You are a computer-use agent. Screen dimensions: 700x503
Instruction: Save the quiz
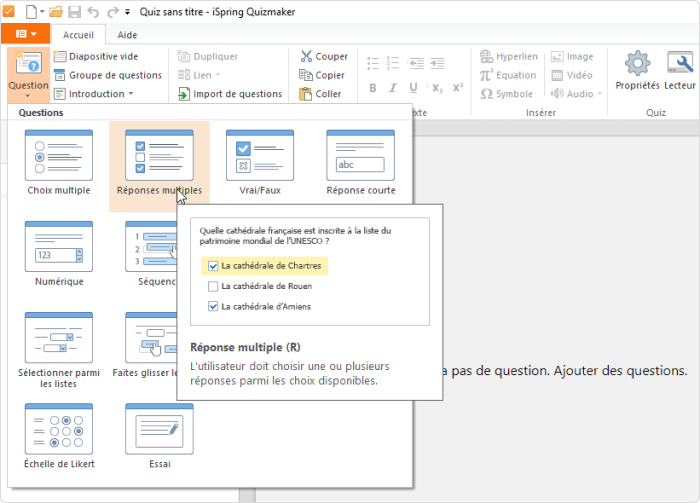tap(75, 12)
